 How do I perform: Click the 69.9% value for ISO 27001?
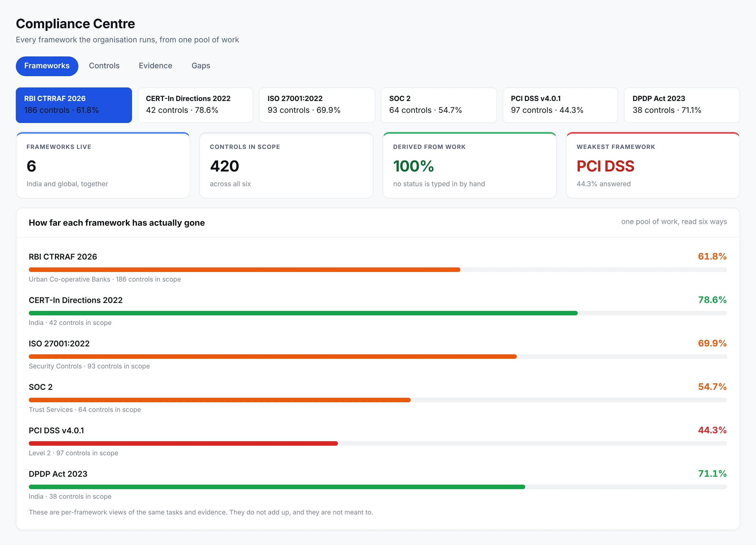point(712,343)
